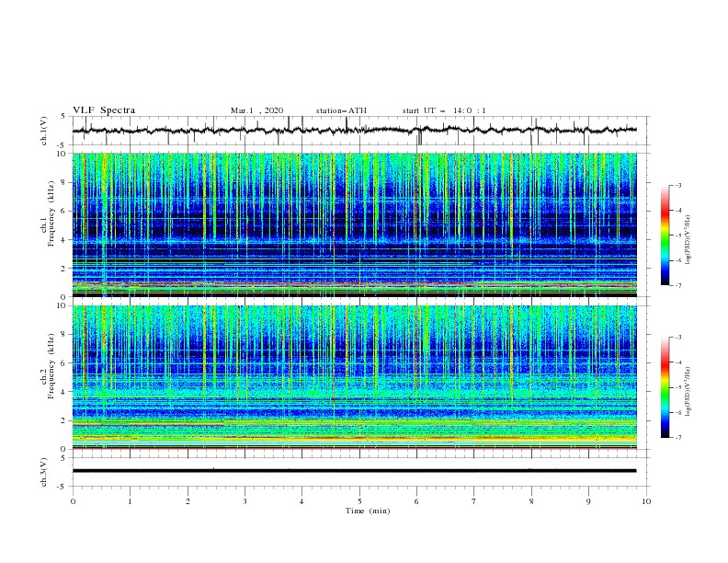Image resolution: width=728 pixels, height=563 pixels.
Task: Click the "2" kHz tick of ch.1 spectrogram
Action: pos(64,268)
